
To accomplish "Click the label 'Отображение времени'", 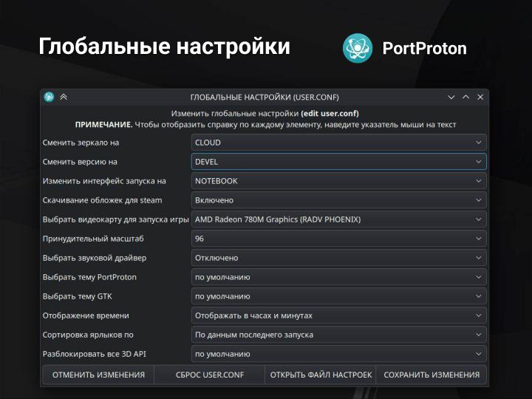I will [86, 316].
